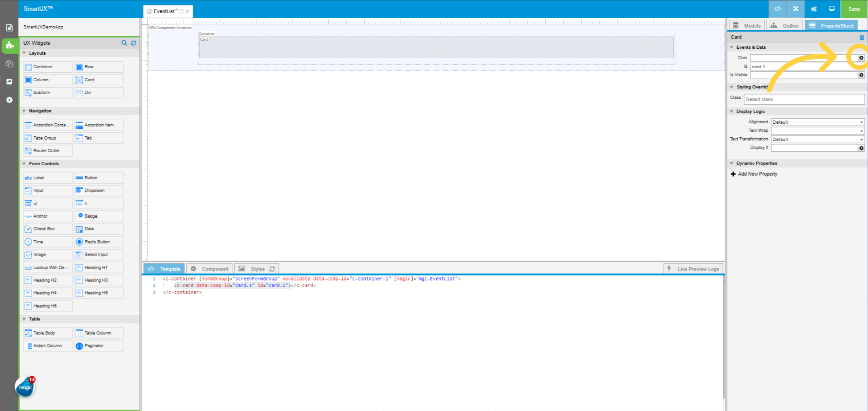Focus the Select class input
The width and height of the screenshot is (868, 411).
click(x=804, y=99)
